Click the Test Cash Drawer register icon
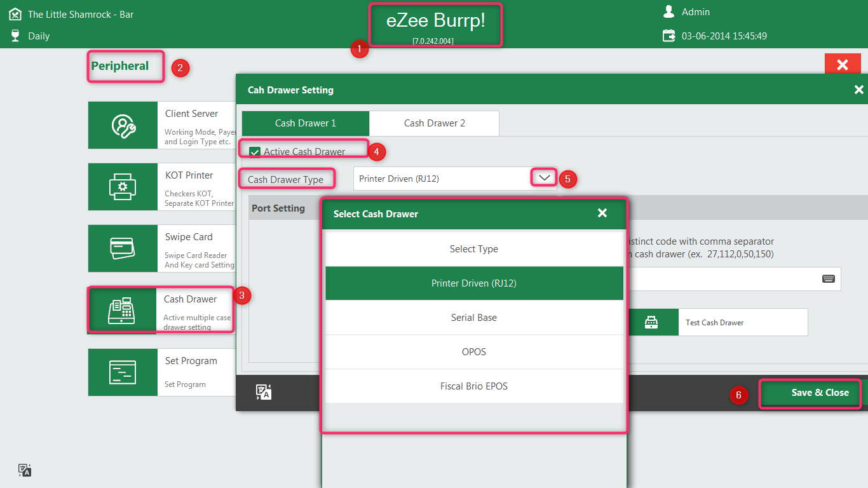 point(651,322)
